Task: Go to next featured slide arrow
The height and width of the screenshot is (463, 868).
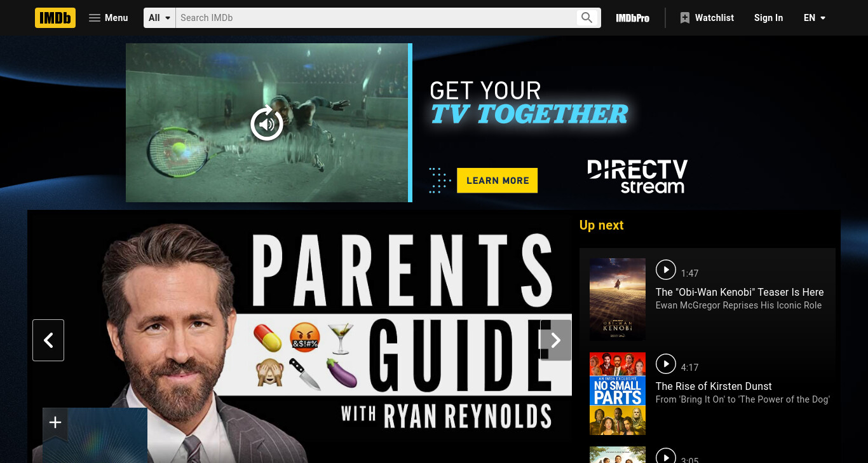Action: (x=555, y=340)
